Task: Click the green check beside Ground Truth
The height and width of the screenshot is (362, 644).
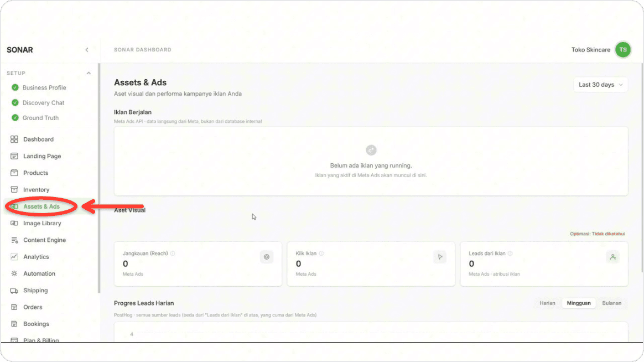Action: point(15,118)
